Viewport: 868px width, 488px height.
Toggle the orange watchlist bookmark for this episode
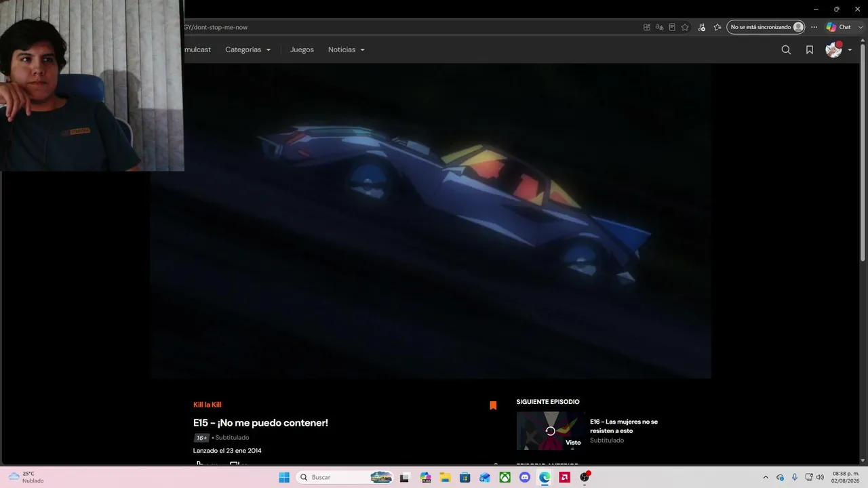(493, 405)
